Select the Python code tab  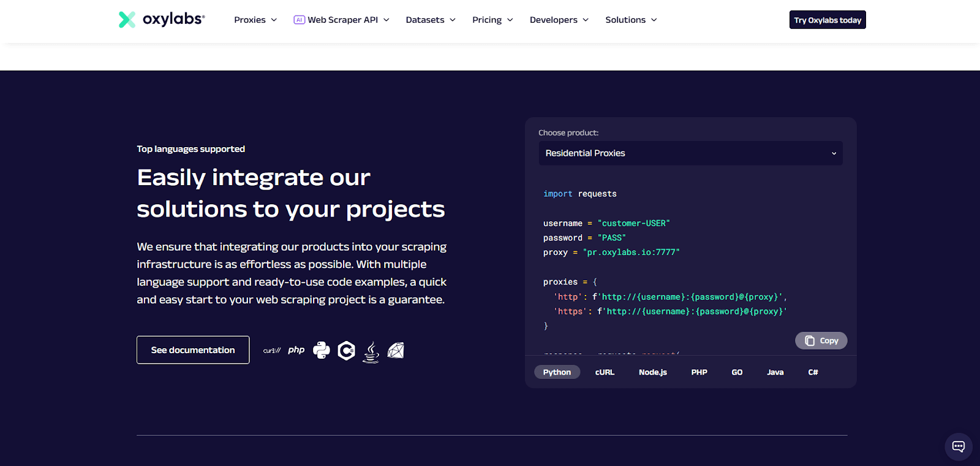[557, 372]
